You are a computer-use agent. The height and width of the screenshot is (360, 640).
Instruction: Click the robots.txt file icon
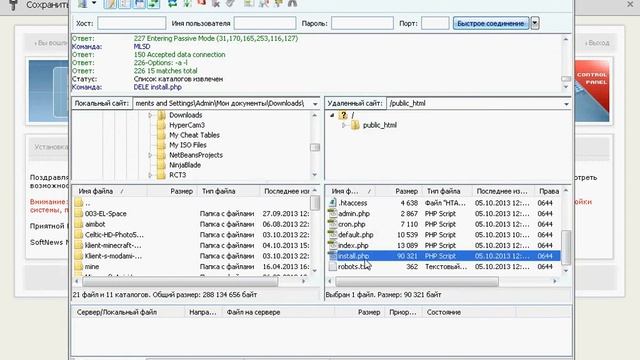[333, 267]
